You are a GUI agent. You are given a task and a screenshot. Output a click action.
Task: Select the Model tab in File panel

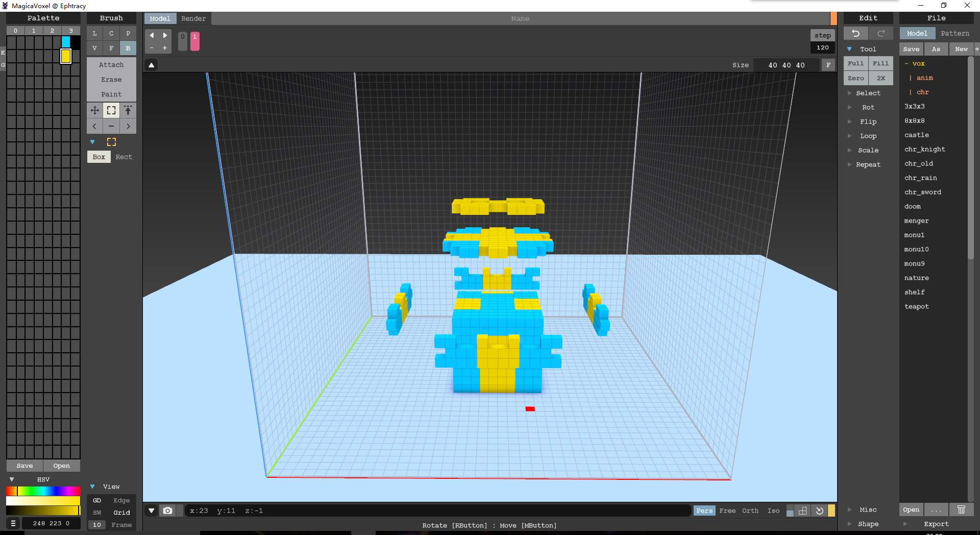[x=917, y=33]
